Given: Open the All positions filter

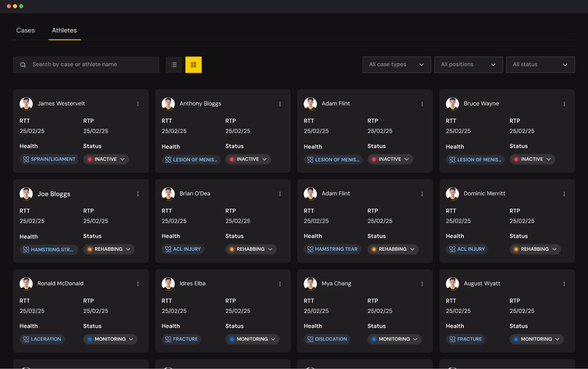Looking at the screenshot, I should [468, 64].
